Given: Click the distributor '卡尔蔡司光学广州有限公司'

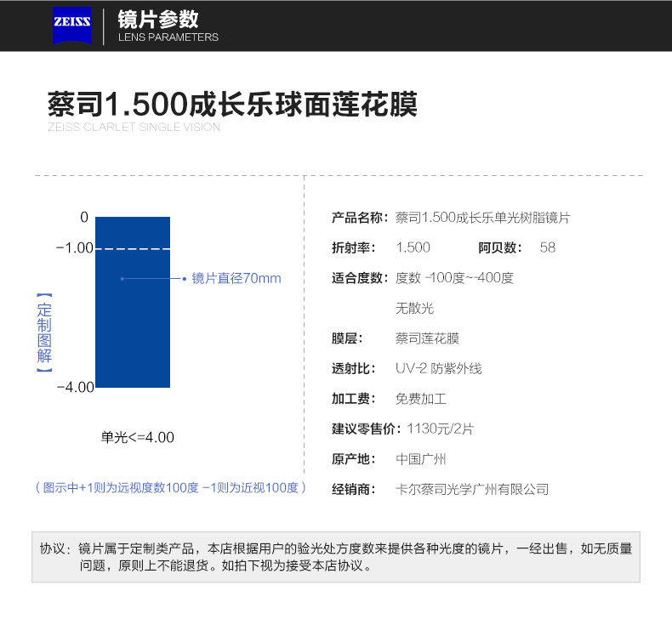Looking at the screenshot, I should [x=472, y=489].
